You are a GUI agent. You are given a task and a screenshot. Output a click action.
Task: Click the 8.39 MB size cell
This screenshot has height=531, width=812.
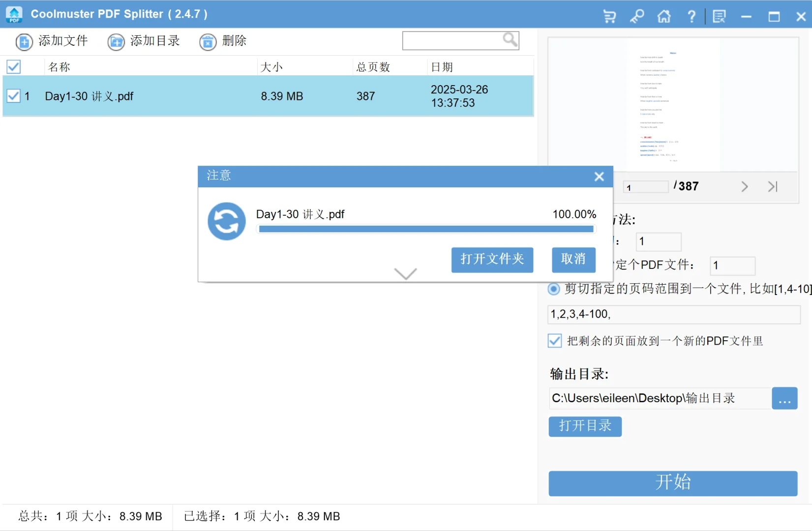[x=282, y=96]
